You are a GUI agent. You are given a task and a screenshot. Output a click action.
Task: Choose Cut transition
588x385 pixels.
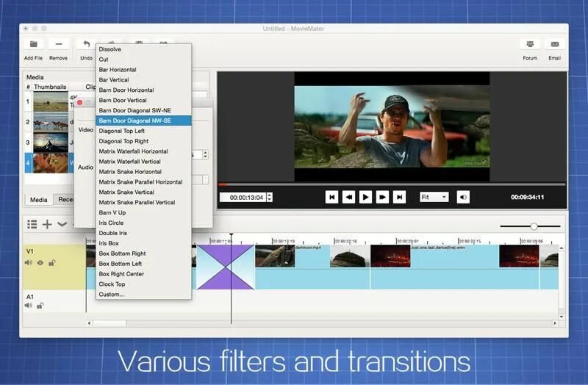(143, 60)
